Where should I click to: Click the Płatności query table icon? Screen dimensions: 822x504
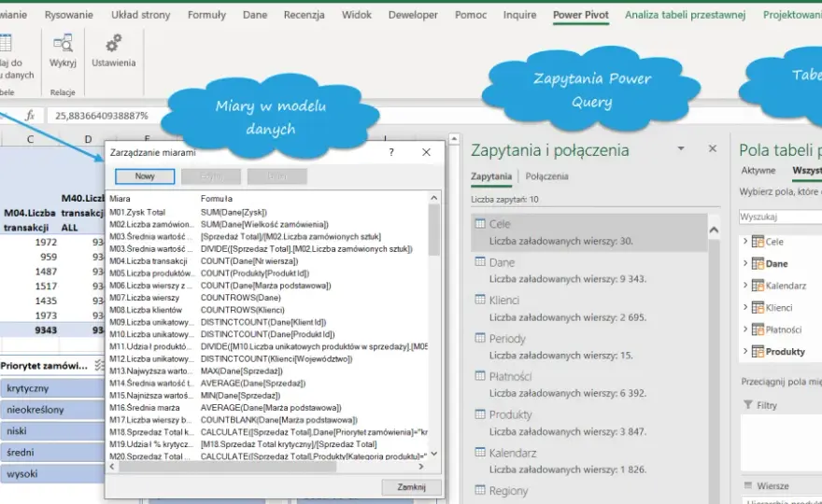[x=480, y=375]
